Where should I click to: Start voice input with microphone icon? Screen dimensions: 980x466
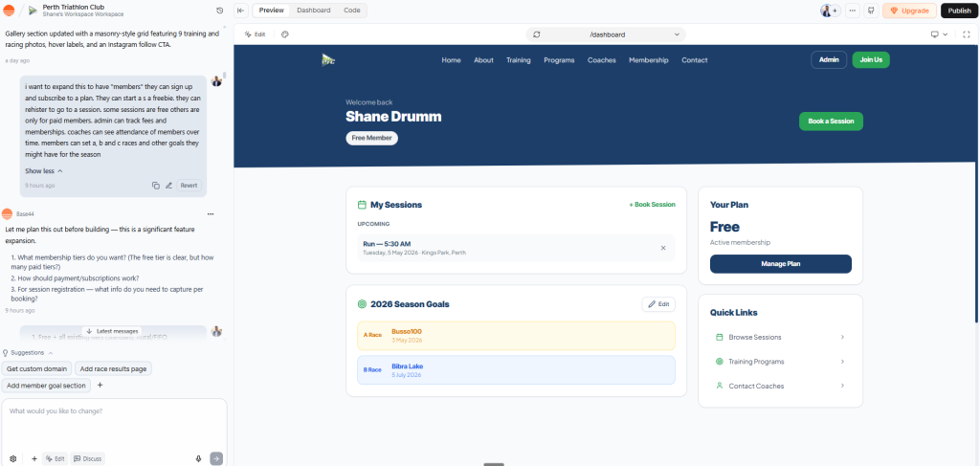click(199, 458)
